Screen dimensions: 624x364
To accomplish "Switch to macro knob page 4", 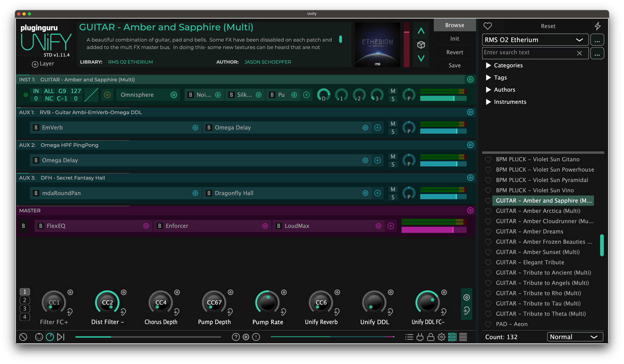I will click(x=25, y=317).
